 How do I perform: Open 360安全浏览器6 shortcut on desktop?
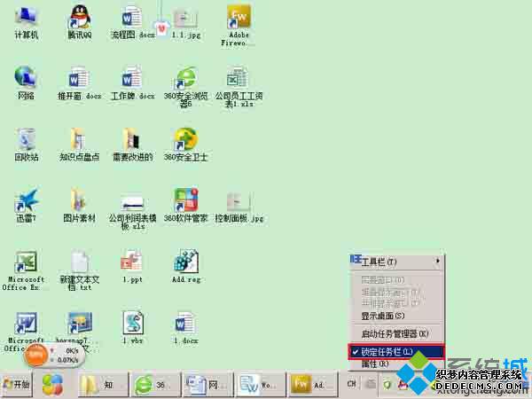tap(185, 78)
